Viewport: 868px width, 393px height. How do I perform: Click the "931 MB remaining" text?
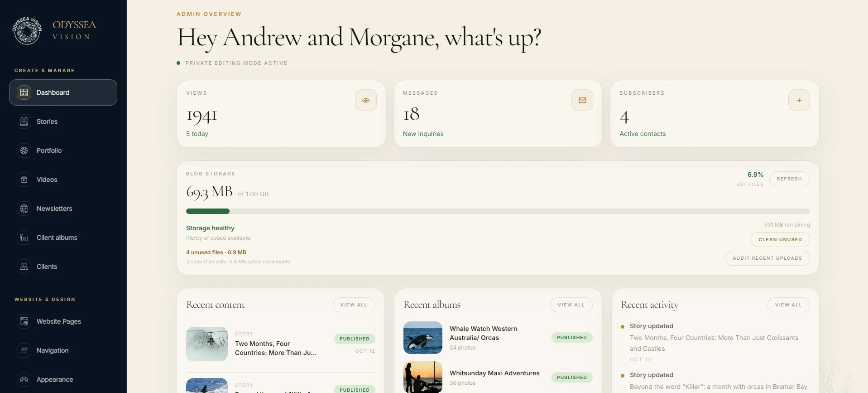pyautogui.click(x=787, y=225)
